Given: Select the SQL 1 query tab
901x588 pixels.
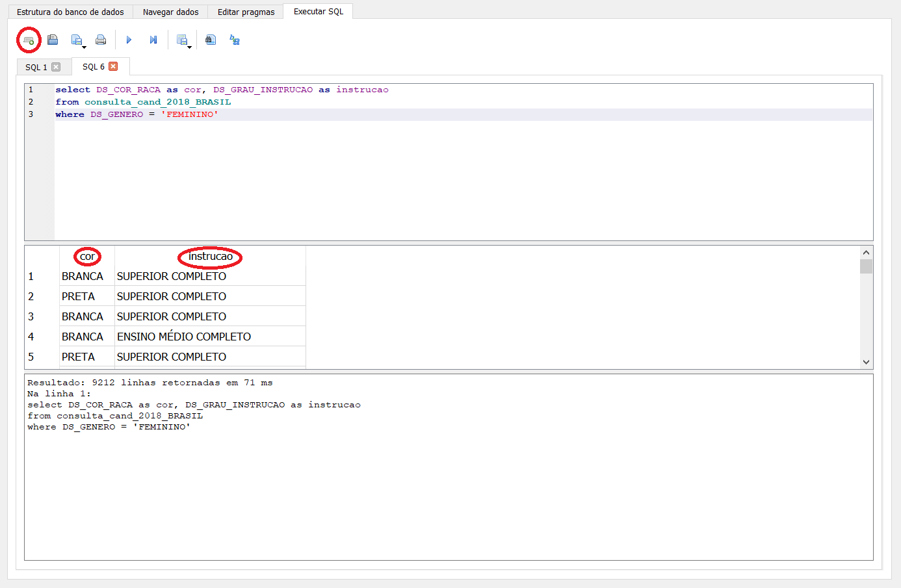Looking at the screenshot, I should (36, 67).
